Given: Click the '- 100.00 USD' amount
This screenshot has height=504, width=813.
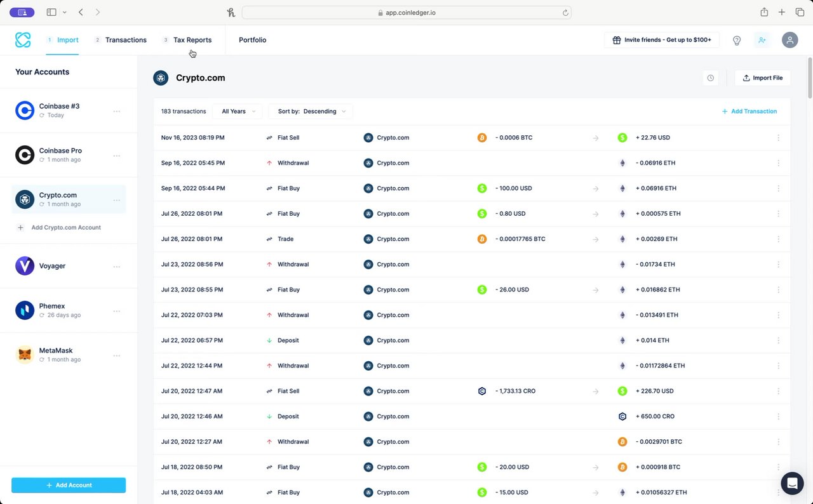Looking at the screenshot, I should coord(513,189).
